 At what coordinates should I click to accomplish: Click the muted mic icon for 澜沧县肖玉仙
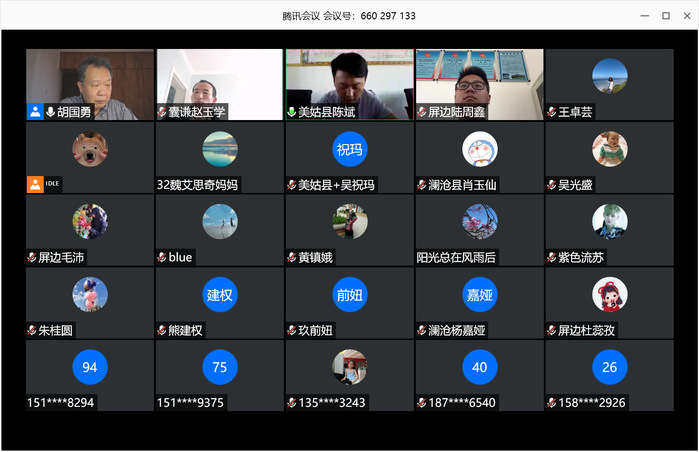point(422,185)
